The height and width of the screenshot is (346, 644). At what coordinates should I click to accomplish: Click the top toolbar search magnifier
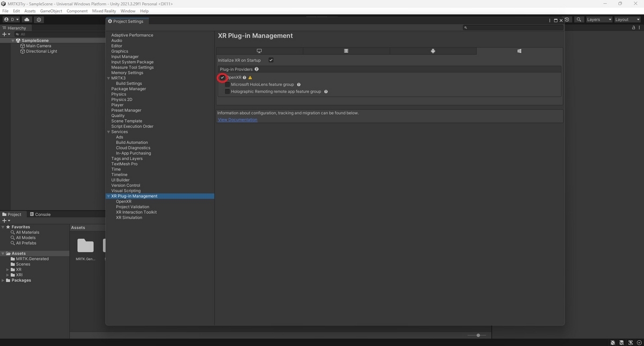point(579,19)
